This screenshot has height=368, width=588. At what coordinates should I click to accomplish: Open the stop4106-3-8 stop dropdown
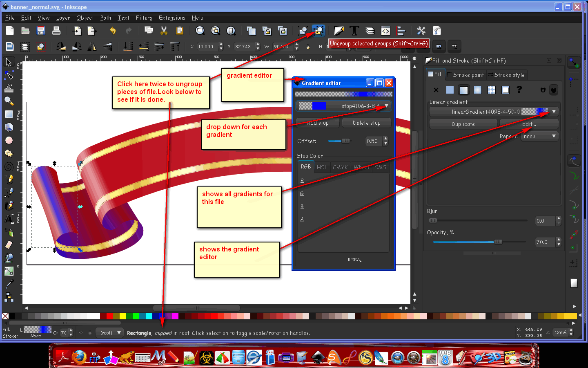pos(343,106)
